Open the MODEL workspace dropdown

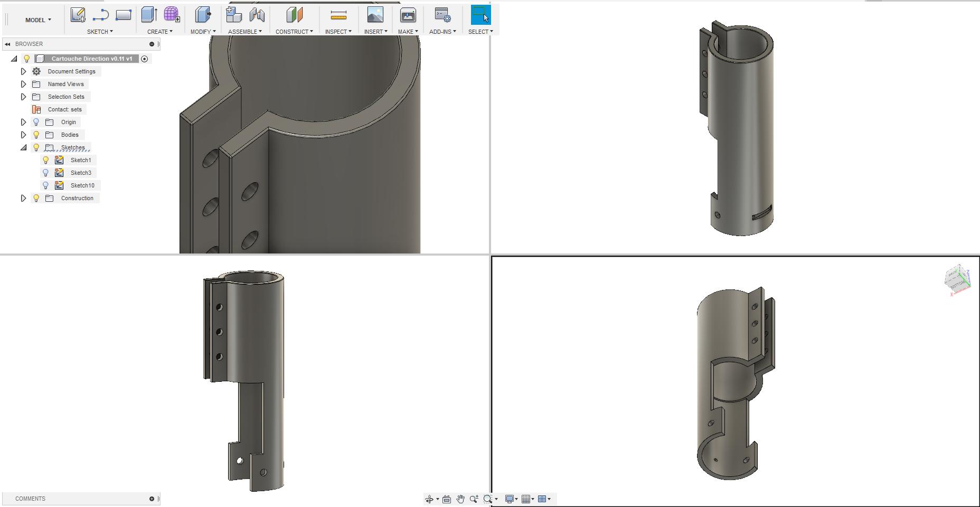pyautogui.click(x=38, y=20)
